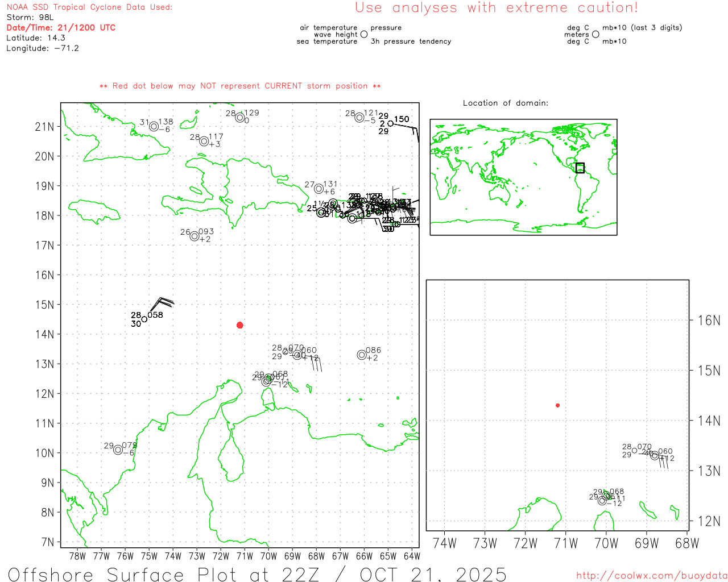Click the 'Location of domain:' label
This screenshot has height=582, width=728.
(506, 103)
